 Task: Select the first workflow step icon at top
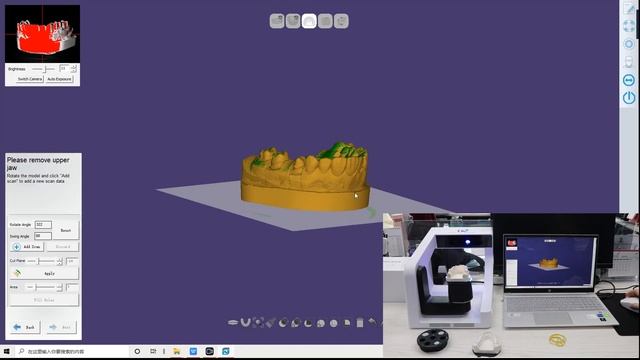pos(277,21)
